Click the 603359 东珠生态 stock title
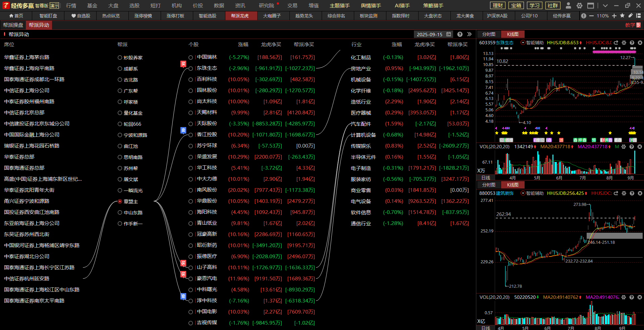This screenshot has width=644, height=330. point(496,43)
